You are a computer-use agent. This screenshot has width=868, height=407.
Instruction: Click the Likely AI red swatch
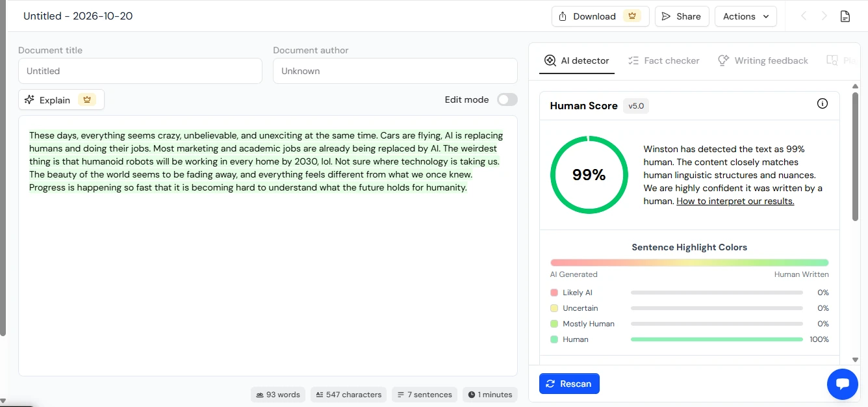coord(554,293)
